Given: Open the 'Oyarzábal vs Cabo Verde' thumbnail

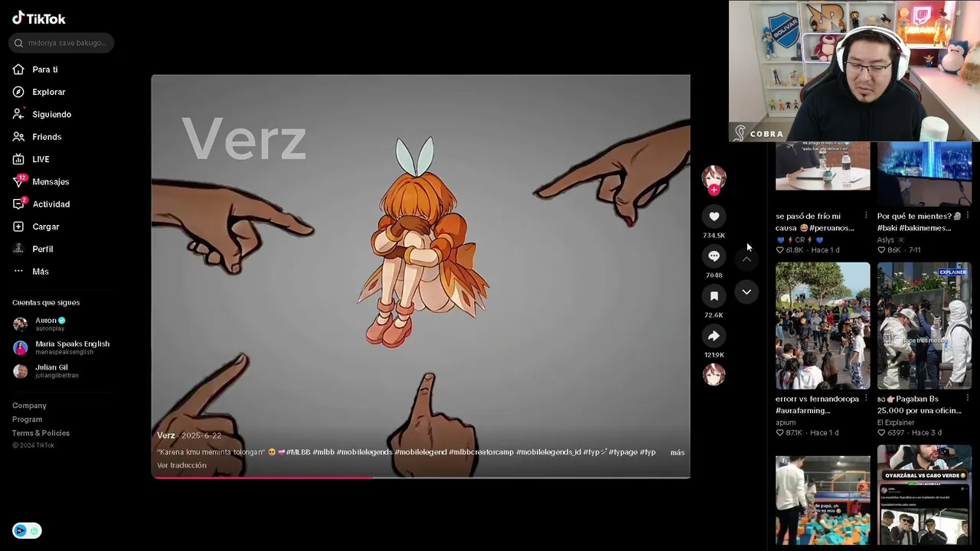Looking at the screenshot, I should coord(924,495).
